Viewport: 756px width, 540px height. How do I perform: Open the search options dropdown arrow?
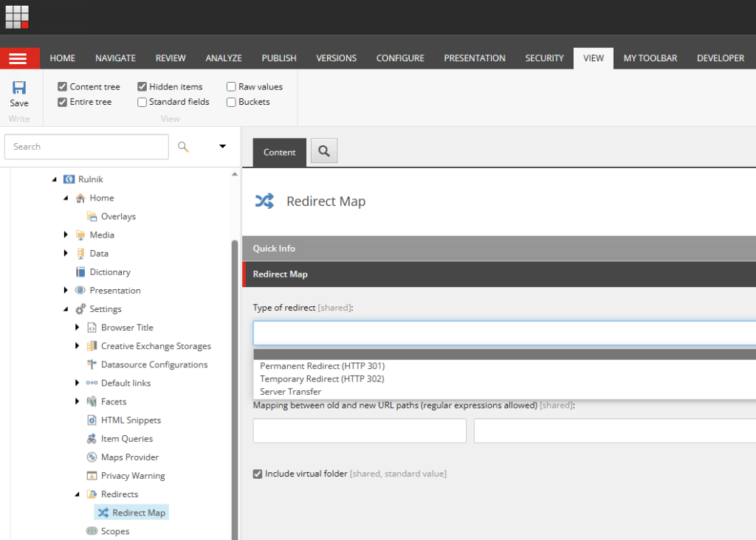tap(222, 147)
